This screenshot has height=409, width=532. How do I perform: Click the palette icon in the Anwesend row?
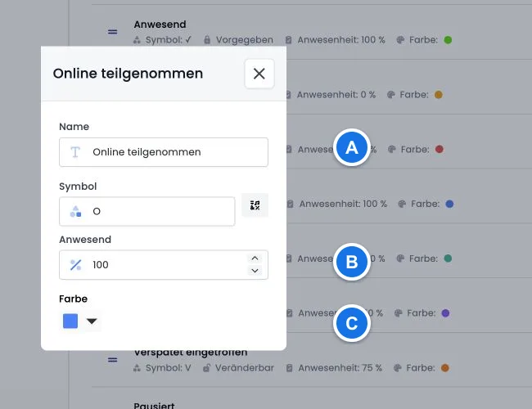point(400,40)
